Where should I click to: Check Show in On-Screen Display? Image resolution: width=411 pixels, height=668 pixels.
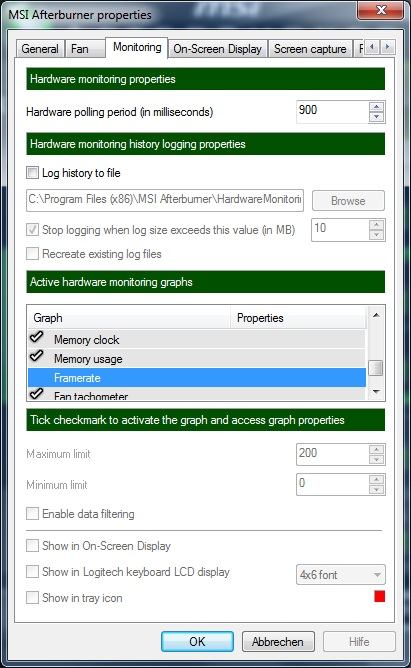point(32,545)
